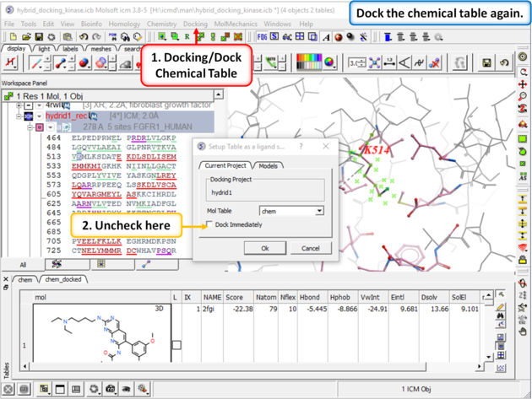Toggle the L column checkbox in table row
This screenshot has width=532, height=399.
pyautogui.click(x=176, y=344)
